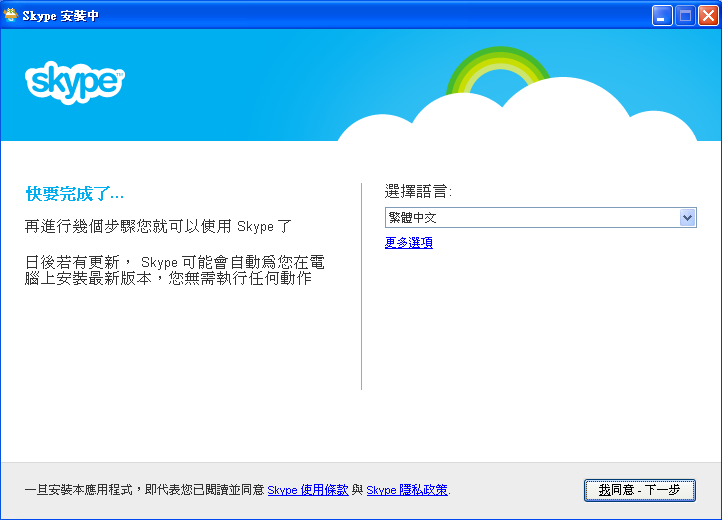Click the 我同意 - 下一步 button

point(640,490)
